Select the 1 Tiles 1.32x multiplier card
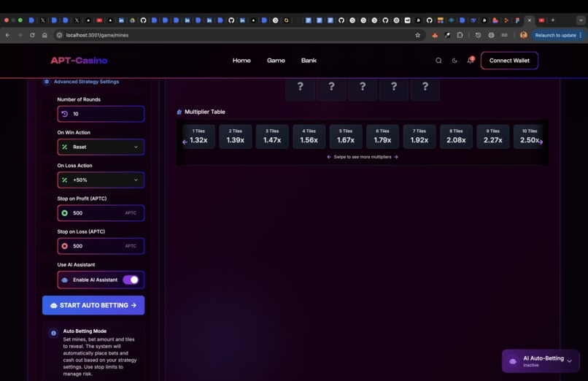This screenshot has height=381, width=588. (x=198, y=136)
